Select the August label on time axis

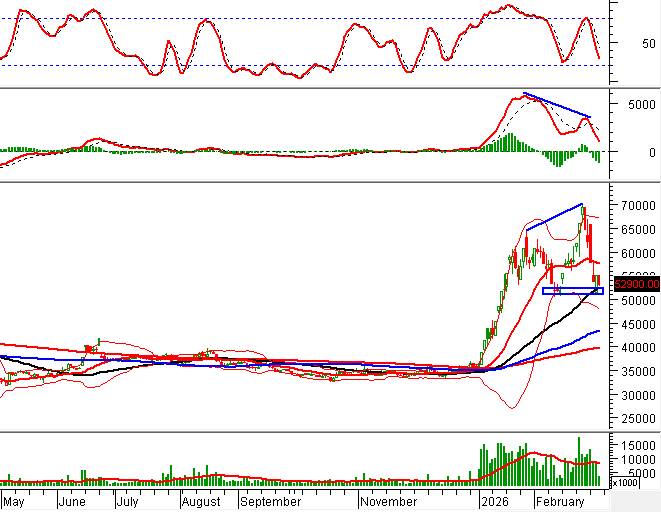click(201, 498)
